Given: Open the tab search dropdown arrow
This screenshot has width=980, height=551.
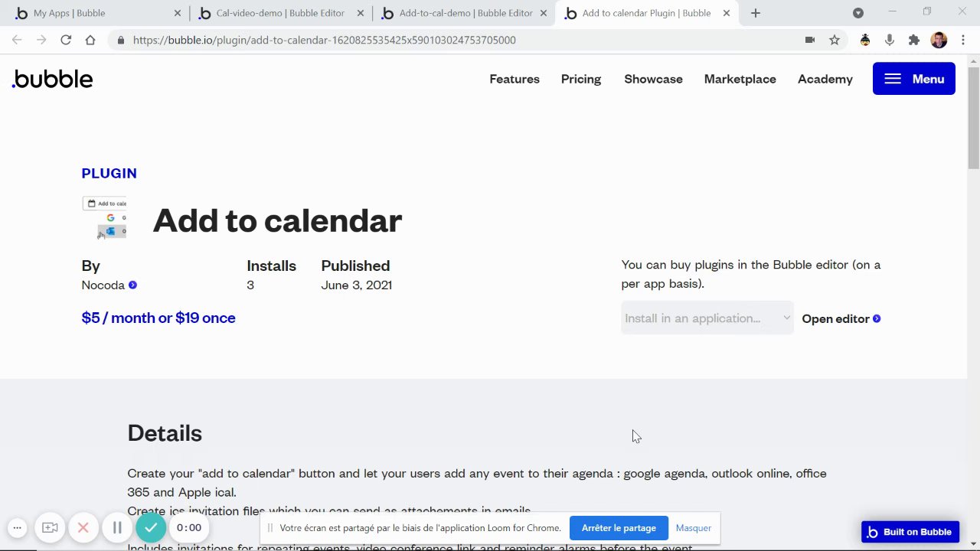Looking at the screenshot, I should [858, 13].
